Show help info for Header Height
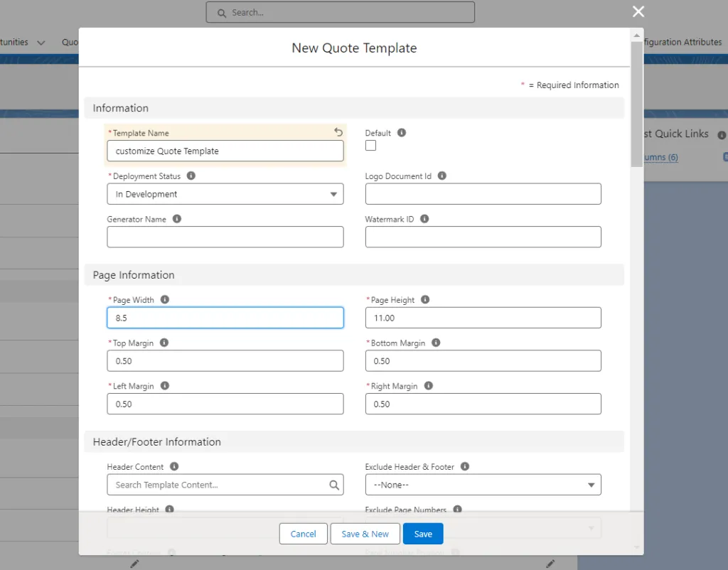 pyautogui.click(x=169, y=509)
